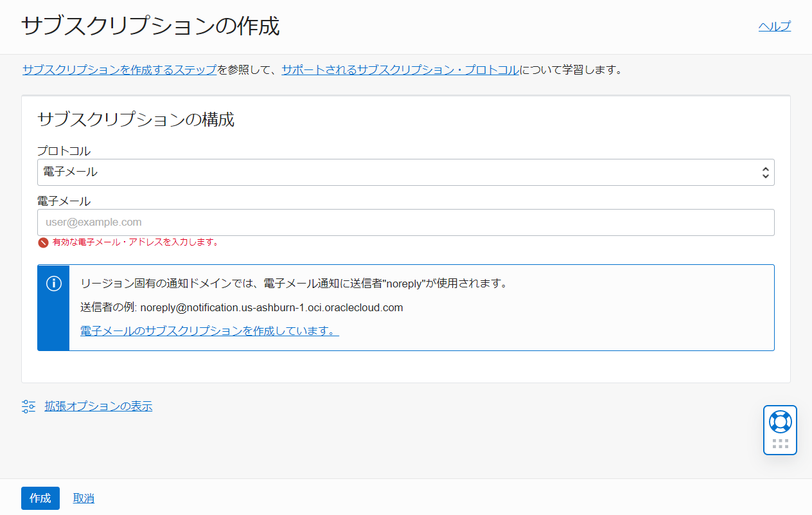This screenshot has height=515, width=812.
Task: Open the ヘルプ link
Action: point(775,26)
